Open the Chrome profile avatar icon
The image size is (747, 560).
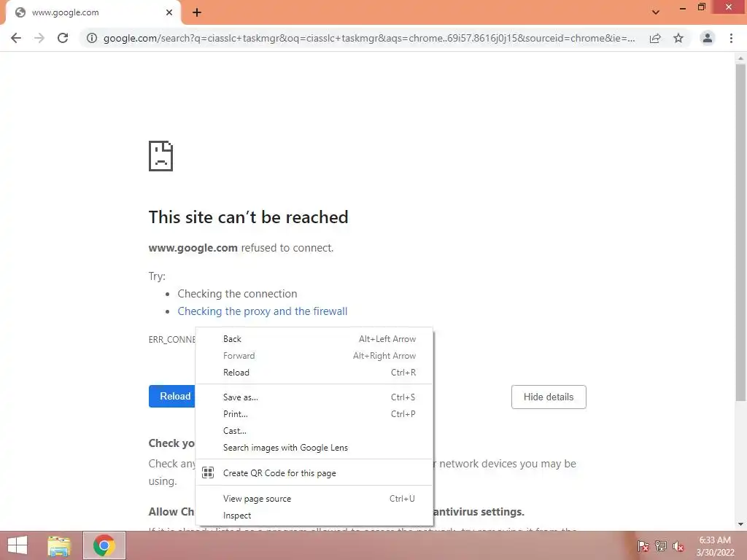click(708, 38)
